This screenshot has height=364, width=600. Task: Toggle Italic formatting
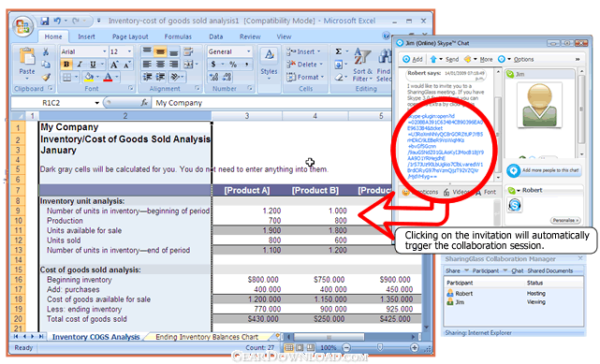click(x=80, y=65)
